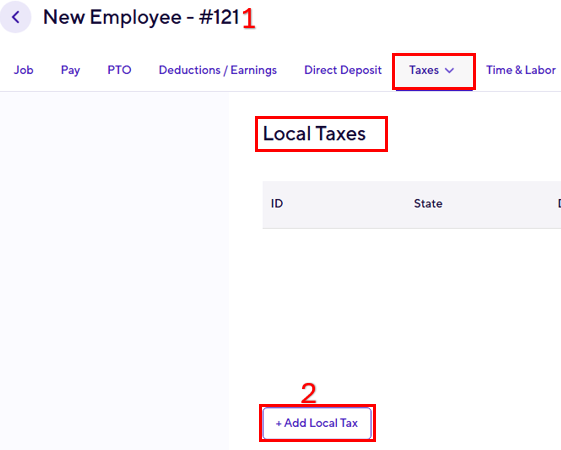This screenshot has width=561, height=450.
Task: Click the red number 2 annotation
Action: (309, 393)
